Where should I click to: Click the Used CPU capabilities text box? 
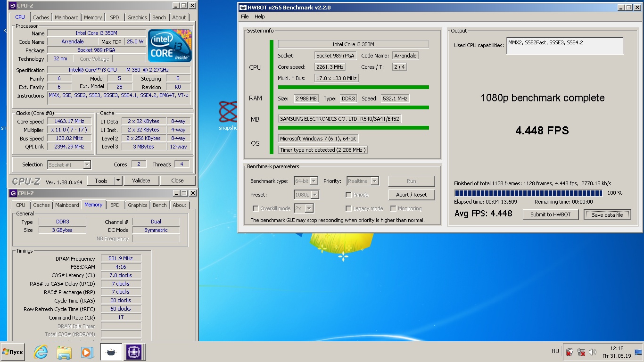point(565,46)
